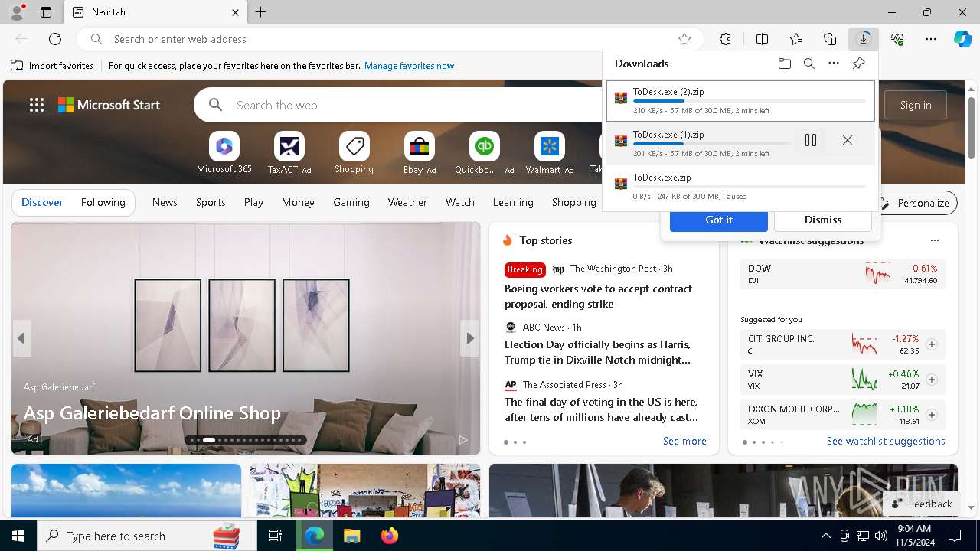Open the Extensions icon in toolbar

(x=725, y=39)
